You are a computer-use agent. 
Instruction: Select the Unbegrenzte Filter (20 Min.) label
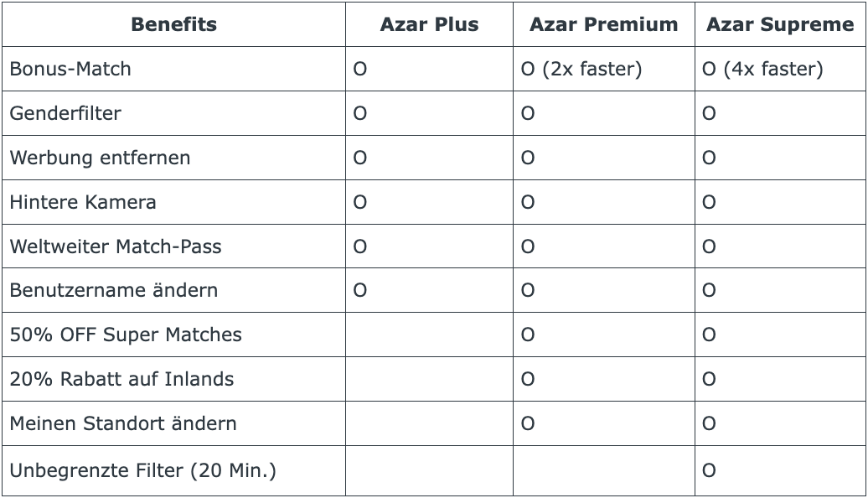point(142,470)
